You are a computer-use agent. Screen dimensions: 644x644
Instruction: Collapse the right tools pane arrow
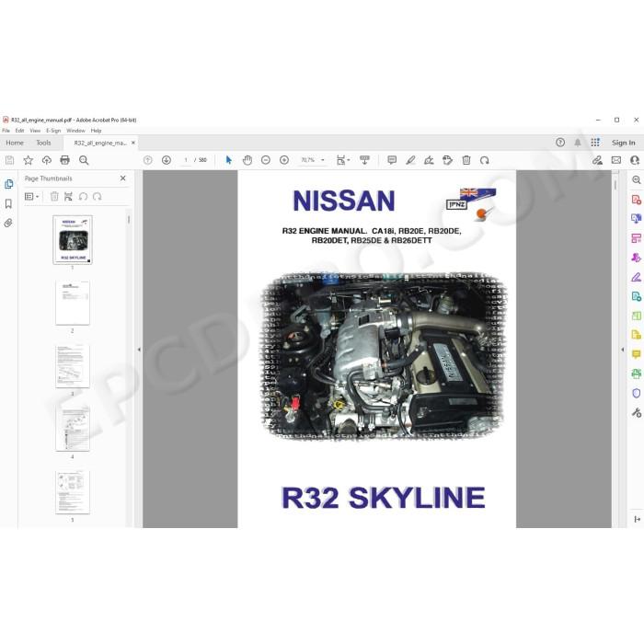622,350
